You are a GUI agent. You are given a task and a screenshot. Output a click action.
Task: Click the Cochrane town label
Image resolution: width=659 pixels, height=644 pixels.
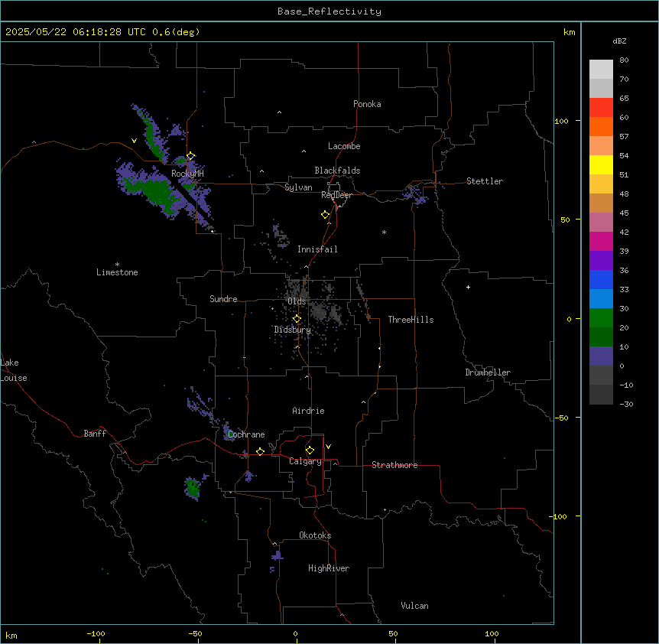pyautogui.click(x=246, y=434)
